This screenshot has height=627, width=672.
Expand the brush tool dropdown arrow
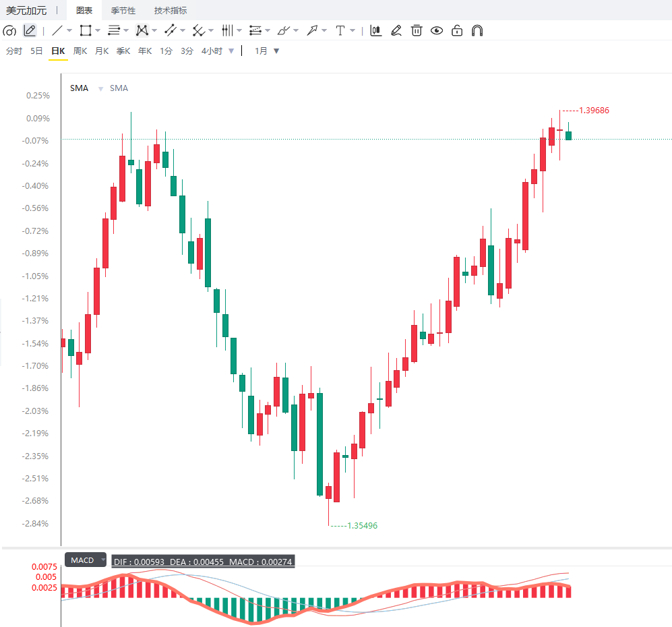pyautogui.click(x=296, y=31)
